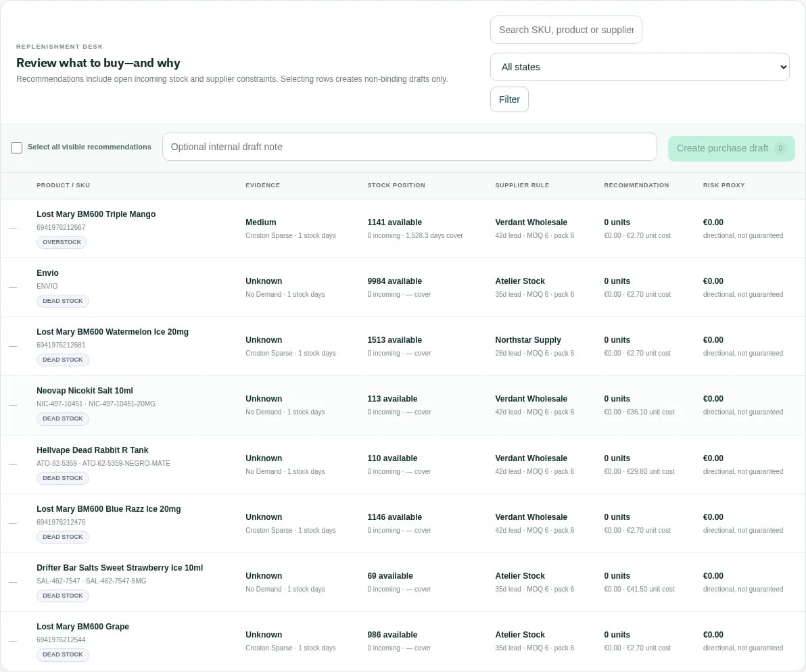Click the PRODUCT / SKU column header
This screenshot has width=806, height=672.
[x=64, y=185]
